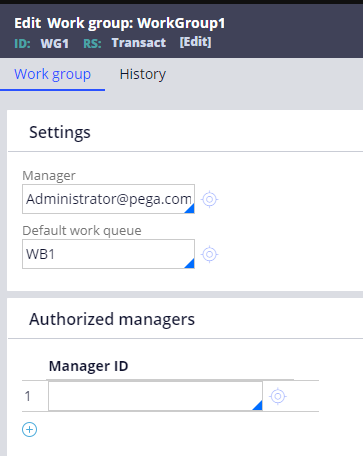Click the Manager ID column header
Viewport: 363px width, 456px height.
coord(89,366)
